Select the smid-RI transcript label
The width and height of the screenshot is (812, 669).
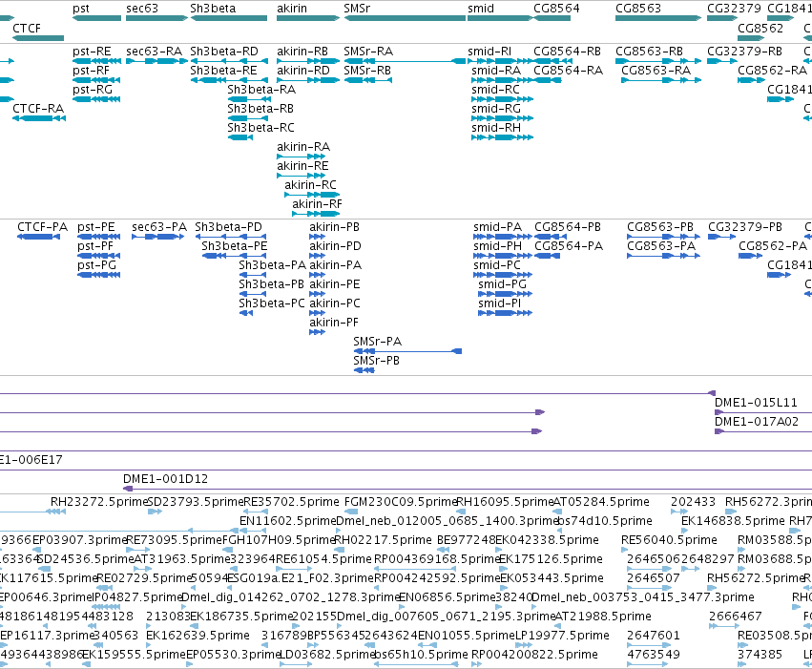489,52
